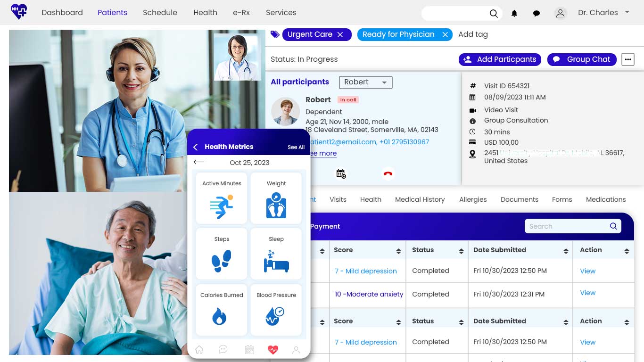The height and width of the screenshot is (362, 644).
Task: Open the Schedule menu item
Action: (160, 12)
